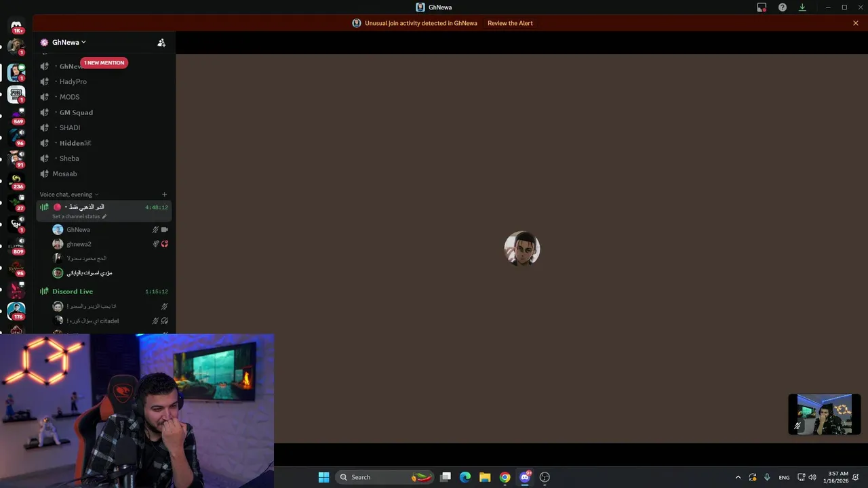The image size is (868, 488).
Task: Open the server with 95 badge
Action: [16, 267]
